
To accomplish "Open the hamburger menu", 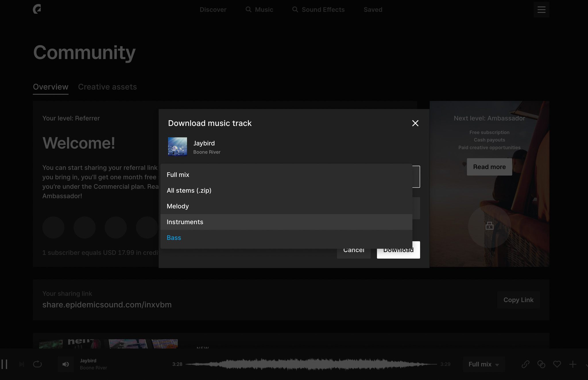I will tap(541, 10).
